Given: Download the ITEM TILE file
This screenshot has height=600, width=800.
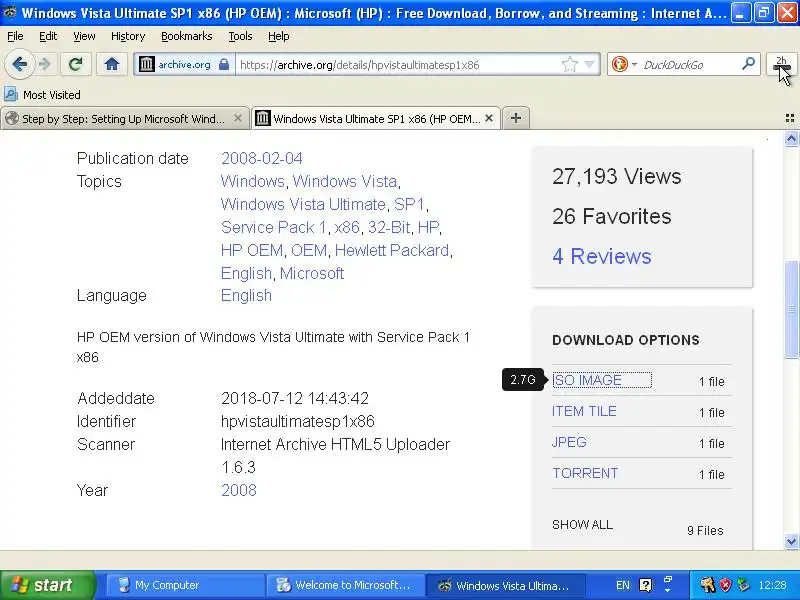Looking at the screenshot, I should pos(584,411).
